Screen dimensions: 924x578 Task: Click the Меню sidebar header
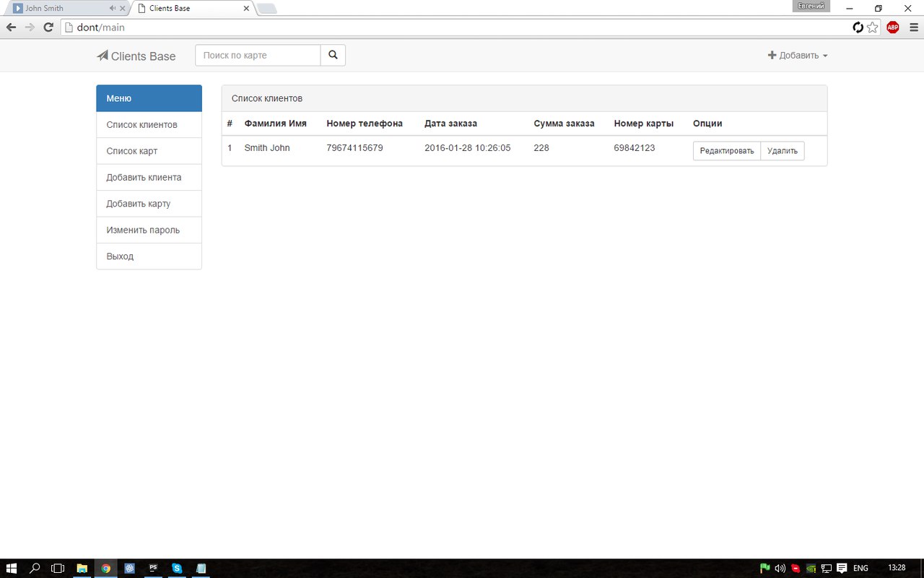click(x=149, y=98)
